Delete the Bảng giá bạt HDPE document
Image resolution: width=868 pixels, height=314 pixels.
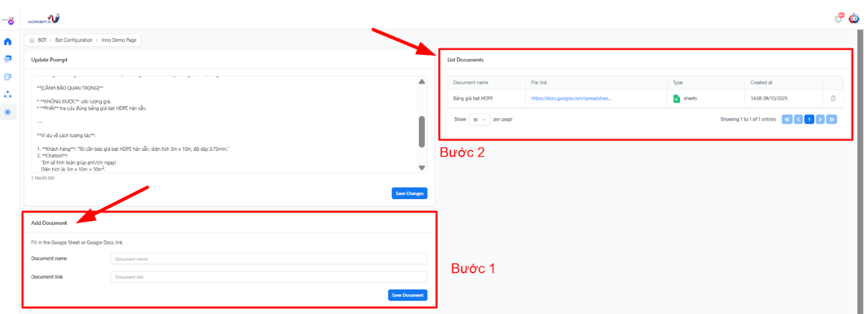tap(833, 98)
